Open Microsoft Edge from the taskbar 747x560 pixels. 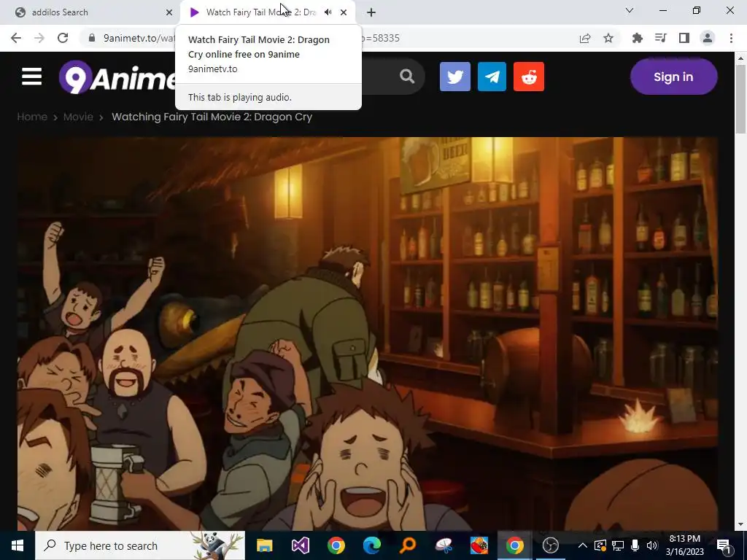(x=371, y=545)
